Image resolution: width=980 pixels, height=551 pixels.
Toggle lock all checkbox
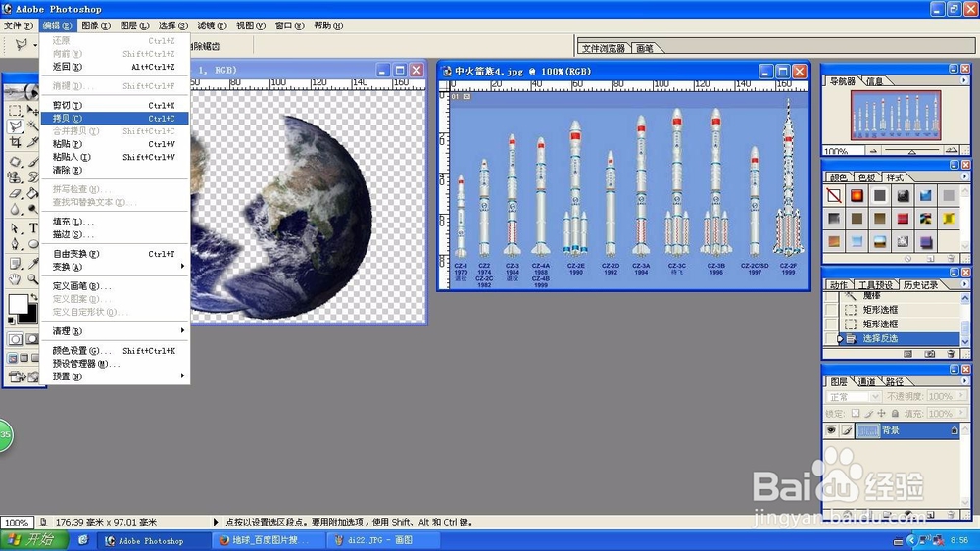(x=895, y=413)
